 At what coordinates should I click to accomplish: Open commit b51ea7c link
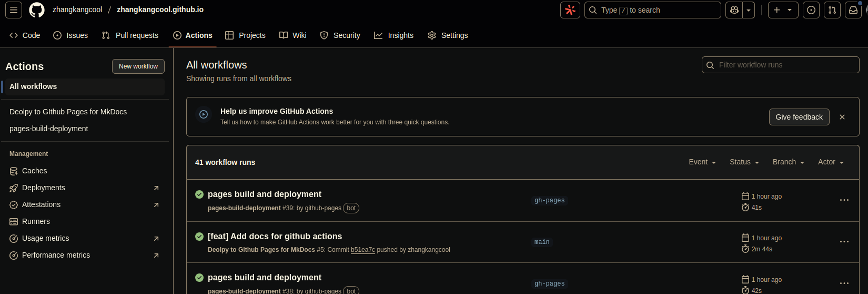point(363,250)
